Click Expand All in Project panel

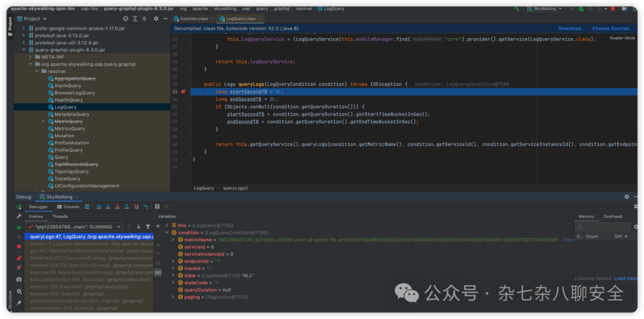coord(135,18)
